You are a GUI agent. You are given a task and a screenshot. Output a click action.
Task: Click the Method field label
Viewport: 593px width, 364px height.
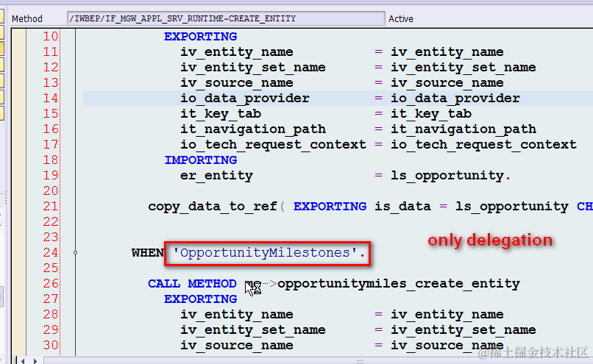click(x=26, y=19)
